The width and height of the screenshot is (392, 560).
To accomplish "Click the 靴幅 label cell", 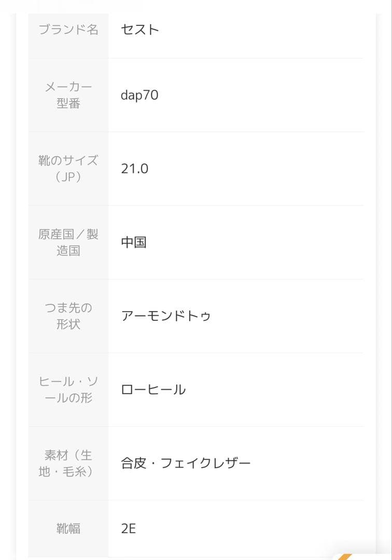I will [x=68, y=528].
